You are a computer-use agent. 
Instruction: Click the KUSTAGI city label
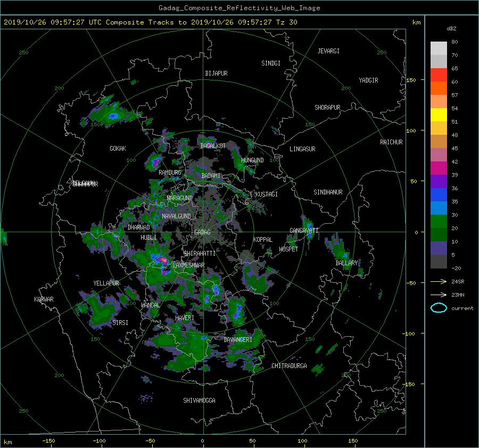pos(267,194)
